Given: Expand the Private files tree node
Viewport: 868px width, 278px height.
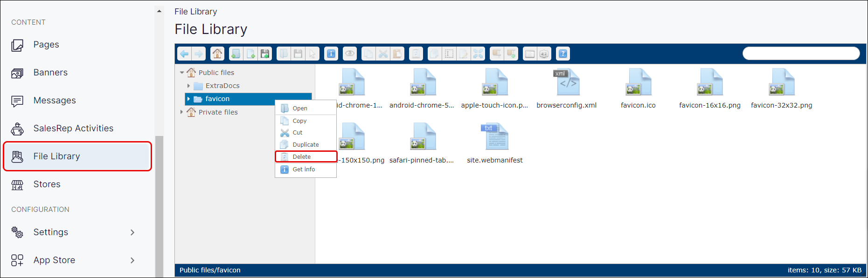Looking at the screenshot, I should point(182,112).
